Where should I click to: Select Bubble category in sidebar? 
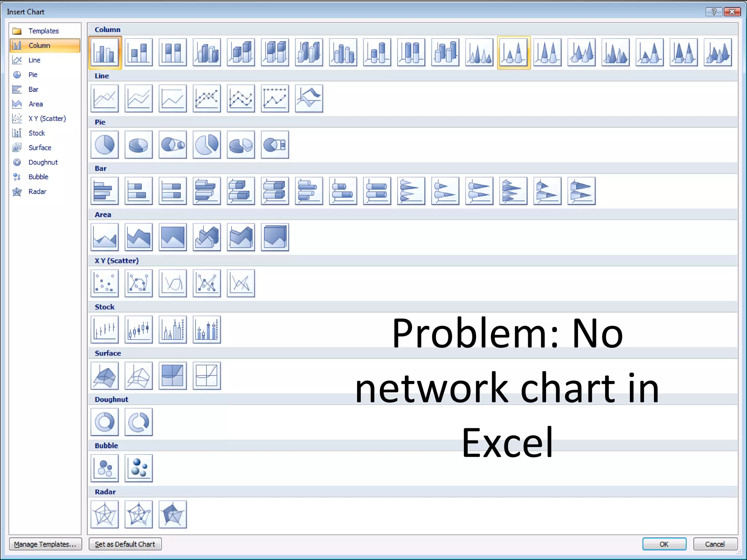(x=45, y=177)
